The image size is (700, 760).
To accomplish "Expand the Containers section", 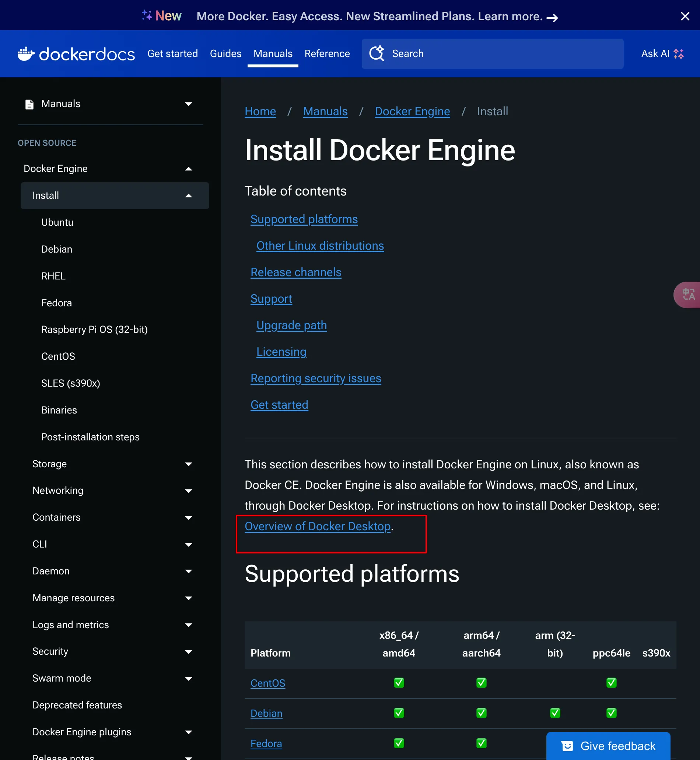I will pyautogui.click(x=188, y=518).
